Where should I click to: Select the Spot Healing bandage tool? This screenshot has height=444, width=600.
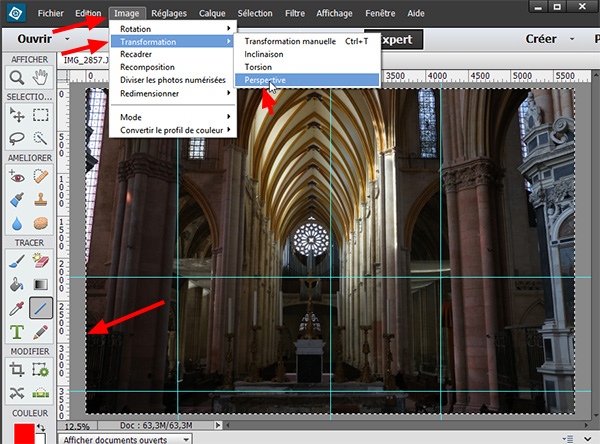pos(40,176)
